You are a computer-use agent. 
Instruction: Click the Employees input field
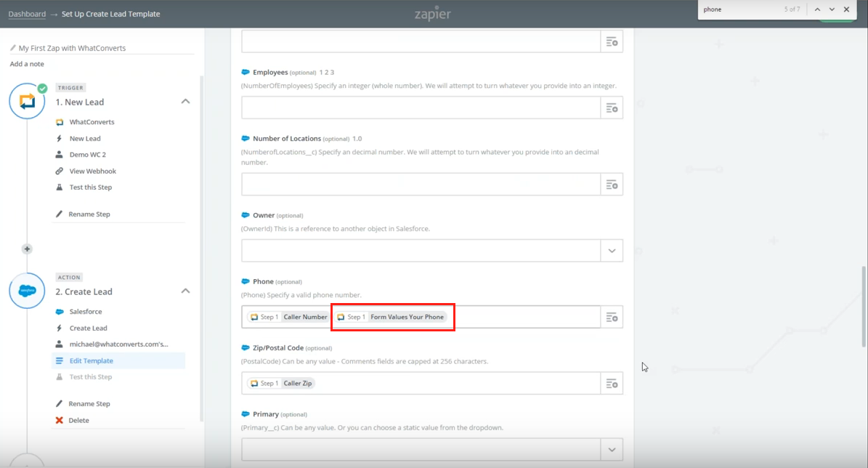click(x=421, y=108)
